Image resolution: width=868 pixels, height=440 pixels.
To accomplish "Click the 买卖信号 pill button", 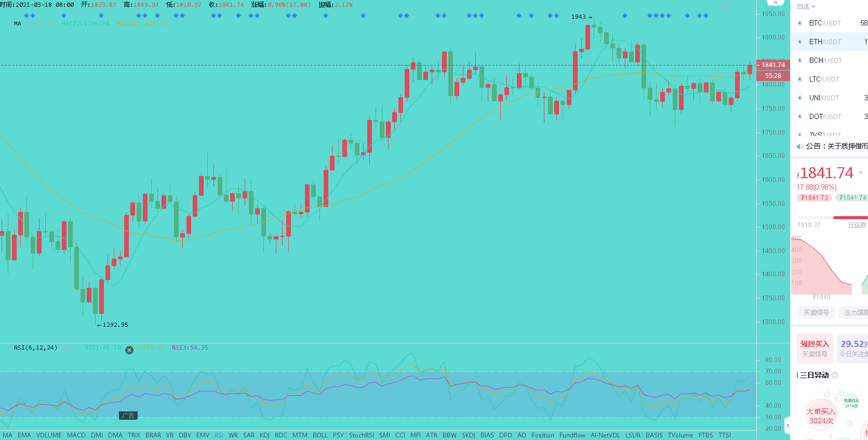I will coord(816,313).
